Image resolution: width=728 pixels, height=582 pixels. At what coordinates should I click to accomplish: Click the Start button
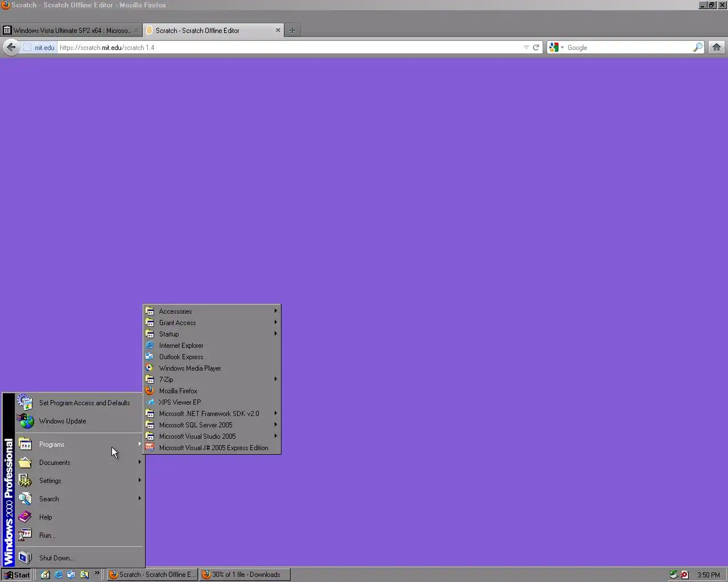pos(16,575)
